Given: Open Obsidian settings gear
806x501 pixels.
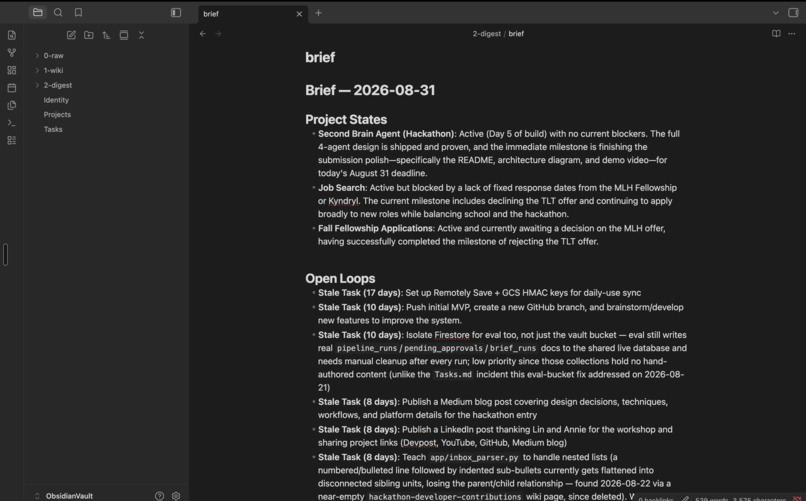Looking at the screenshot, I should [176, 496].
